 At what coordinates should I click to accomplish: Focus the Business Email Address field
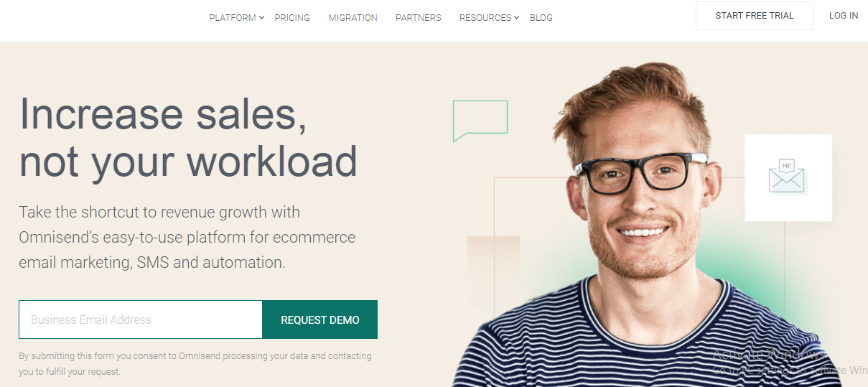[141, 320]
